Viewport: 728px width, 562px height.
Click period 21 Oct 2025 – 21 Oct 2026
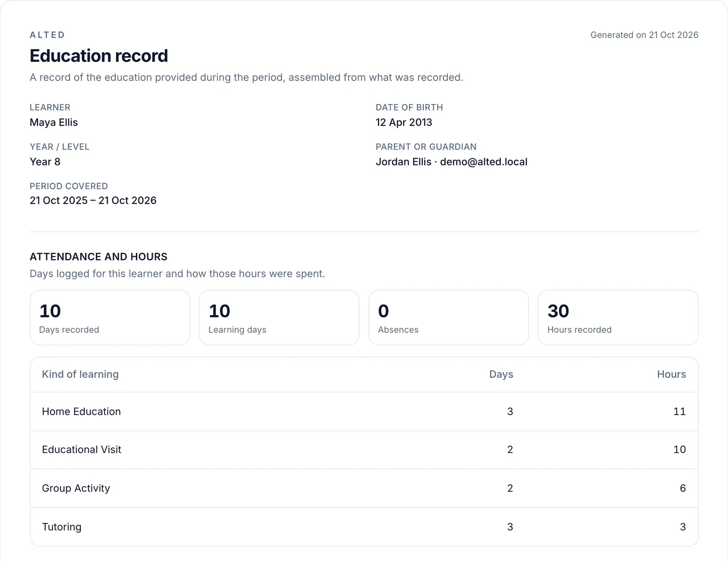(x=93, y=201)
